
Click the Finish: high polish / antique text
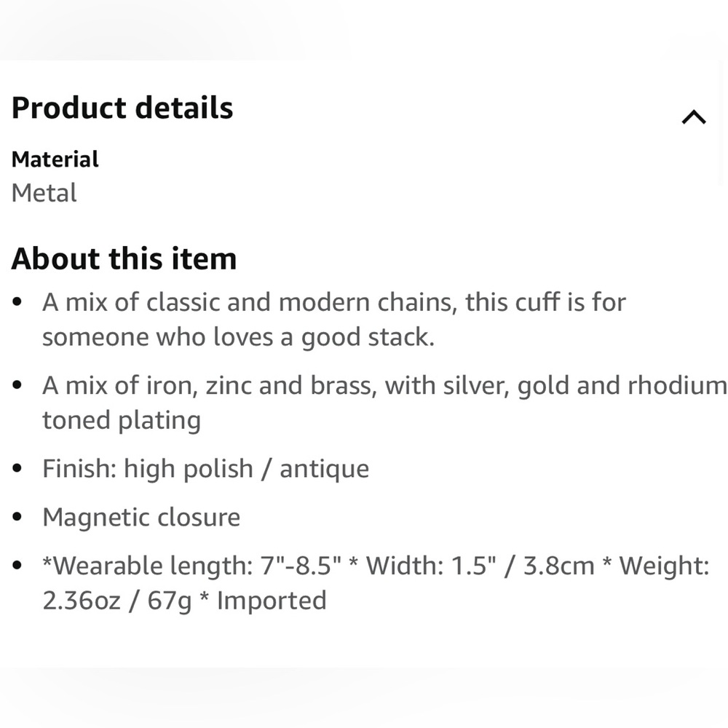[205, 469]
